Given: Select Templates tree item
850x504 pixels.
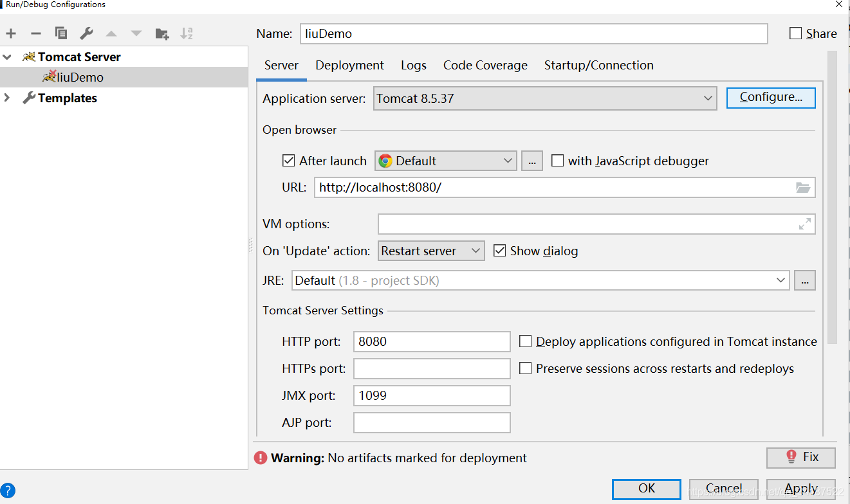Looking at the screenshot, I should [124, 98].
